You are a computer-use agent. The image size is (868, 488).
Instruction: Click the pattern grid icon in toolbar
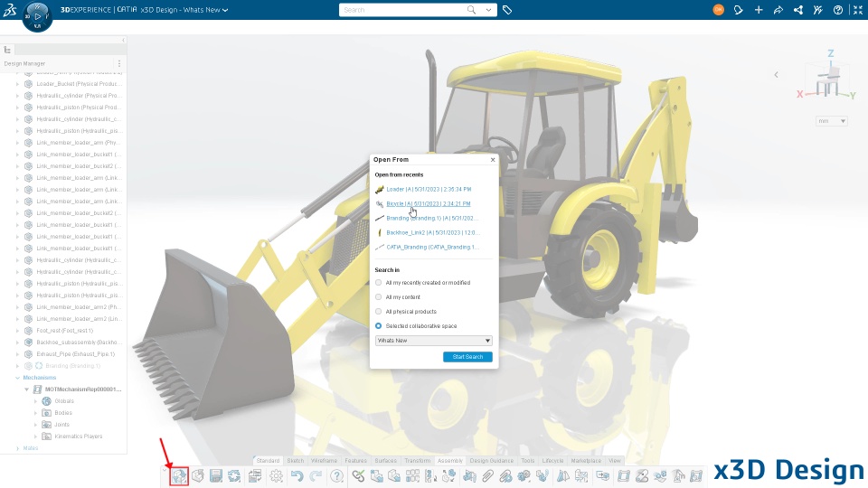tap(412, 476)
